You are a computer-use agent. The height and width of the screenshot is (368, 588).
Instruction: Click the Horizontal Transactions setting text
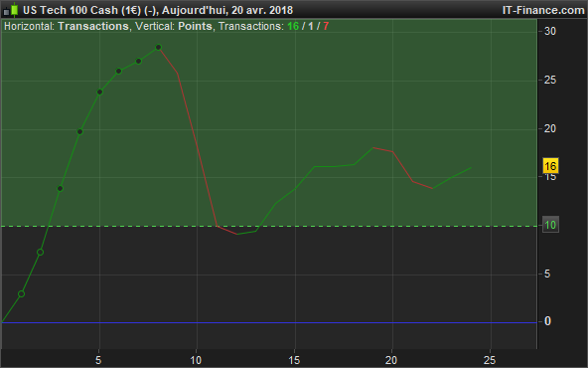pyautogui.click(x=67, y=26)
